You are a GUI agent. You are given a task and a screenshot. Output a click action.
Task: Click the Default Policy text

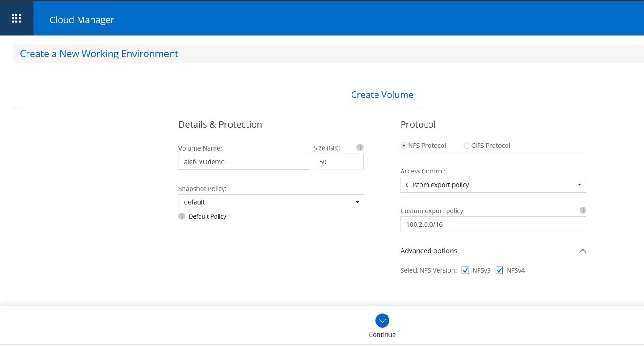click(x=207, y=216)
